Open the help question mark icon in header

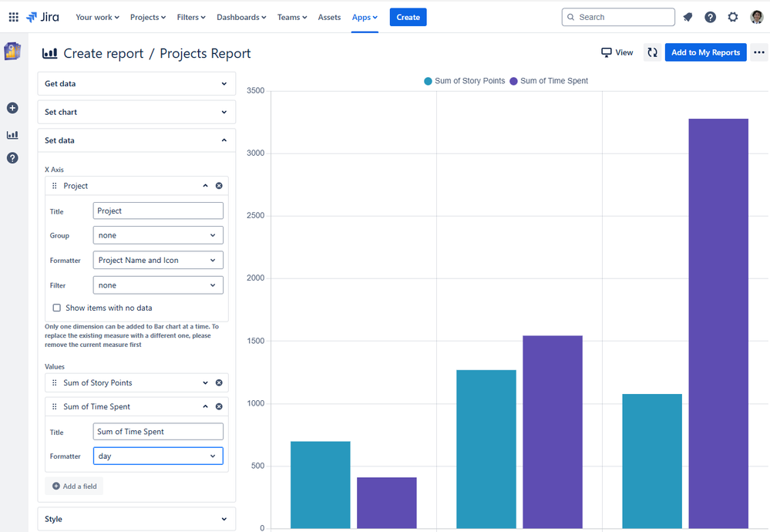(x=711, y=17)
